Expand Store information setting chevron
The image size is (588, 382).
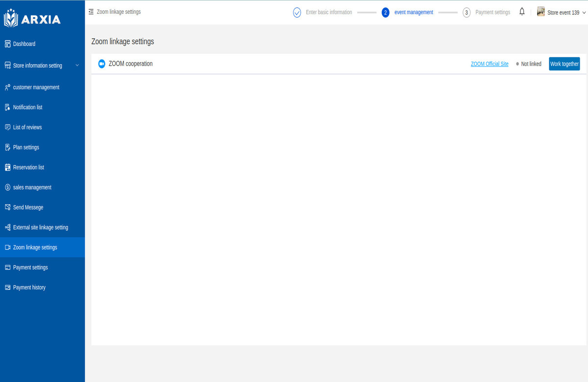click(x=77, y=66)
